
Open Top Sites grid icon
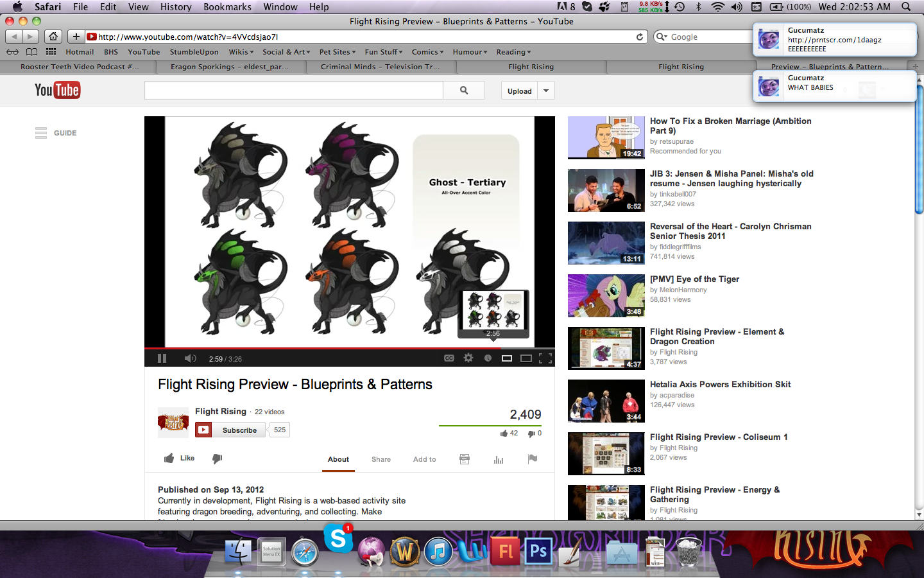pyautogui.click(x=51, y=52)
